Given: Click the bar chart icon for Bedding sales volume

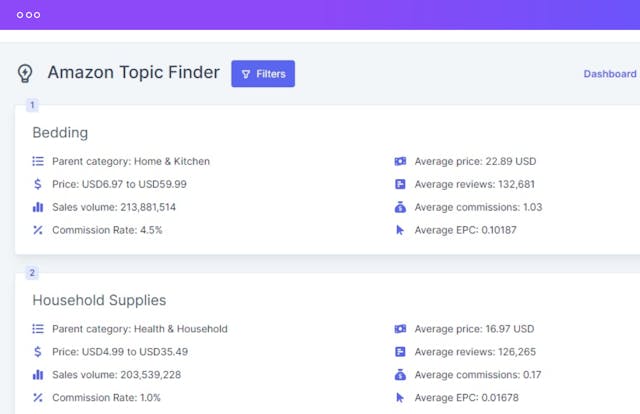Looking at the screenshot, I should click(38, 207).
